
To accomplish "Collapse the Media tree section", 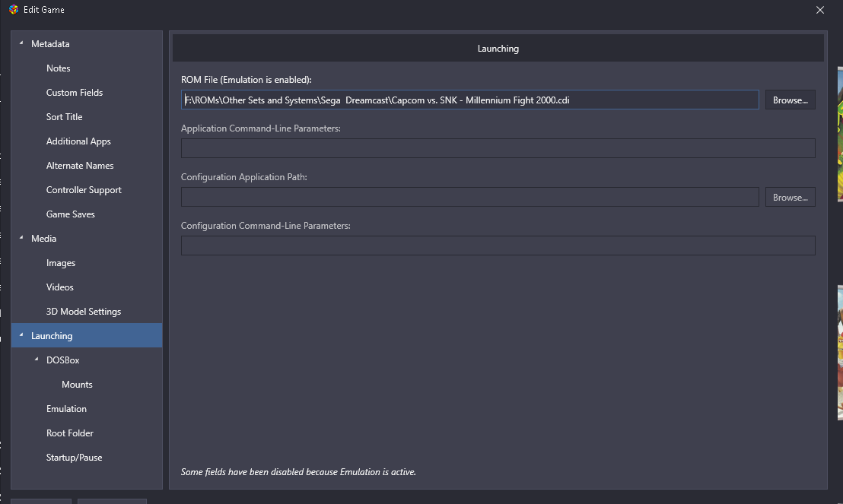I will (x=21, y=239).
